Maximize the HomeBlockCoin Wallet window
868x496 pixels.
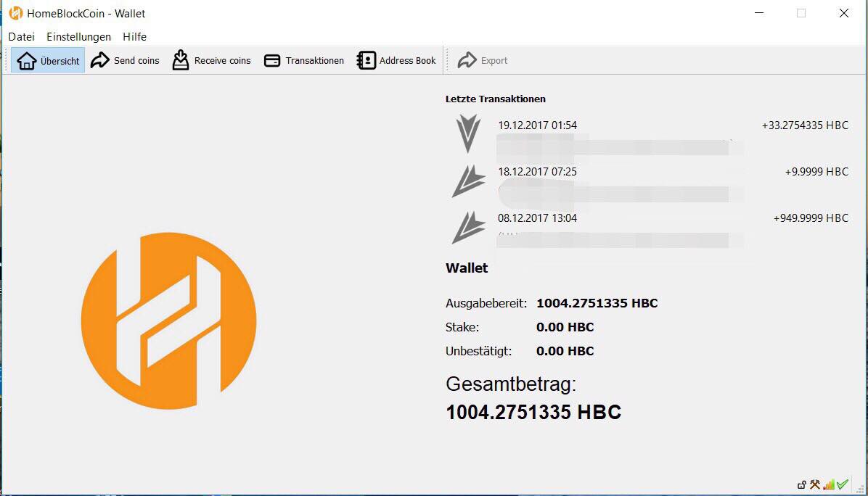[801, 13]
